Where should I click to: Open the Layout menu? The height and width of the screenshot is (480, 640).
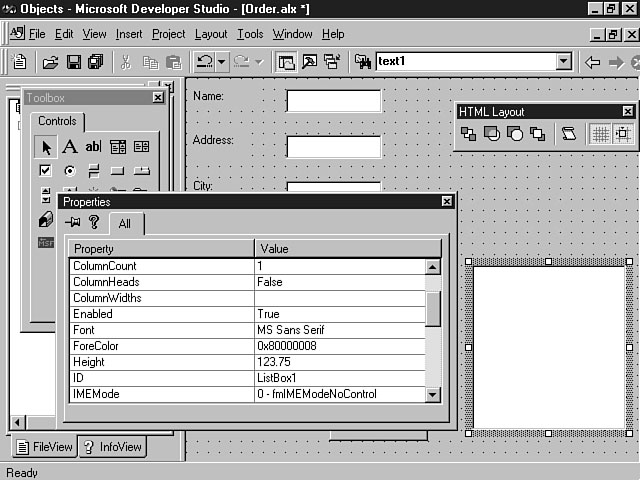211,34
